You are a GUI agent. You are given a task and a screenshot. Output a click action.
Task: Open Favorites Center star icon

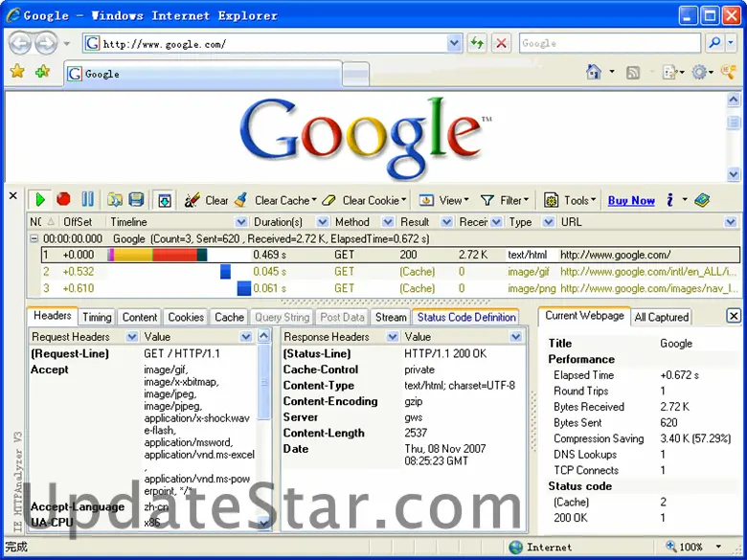click(x=17, y=72)
